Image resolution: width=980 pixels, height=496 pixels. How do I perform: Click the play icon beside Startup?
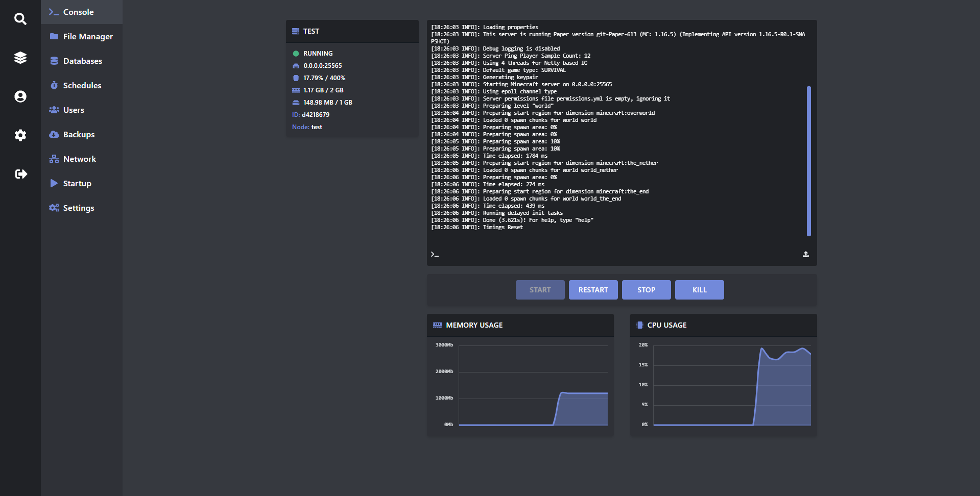point(54,183)
